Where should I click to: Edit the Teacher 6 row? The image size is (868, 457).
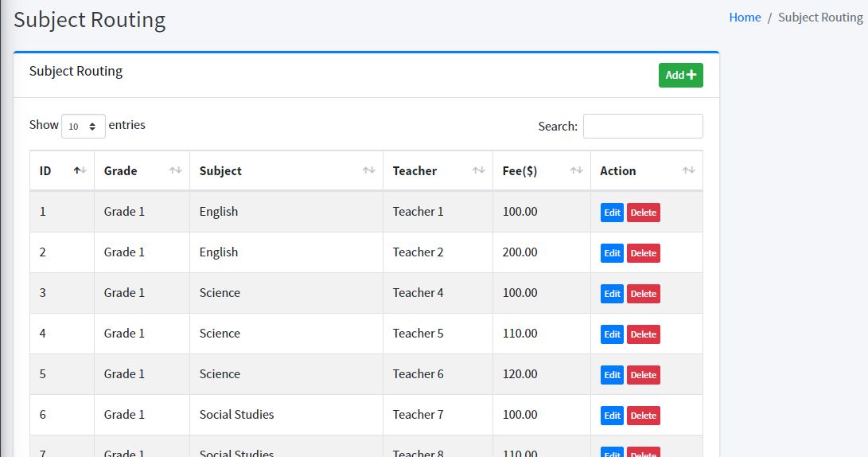pos(612,375)
